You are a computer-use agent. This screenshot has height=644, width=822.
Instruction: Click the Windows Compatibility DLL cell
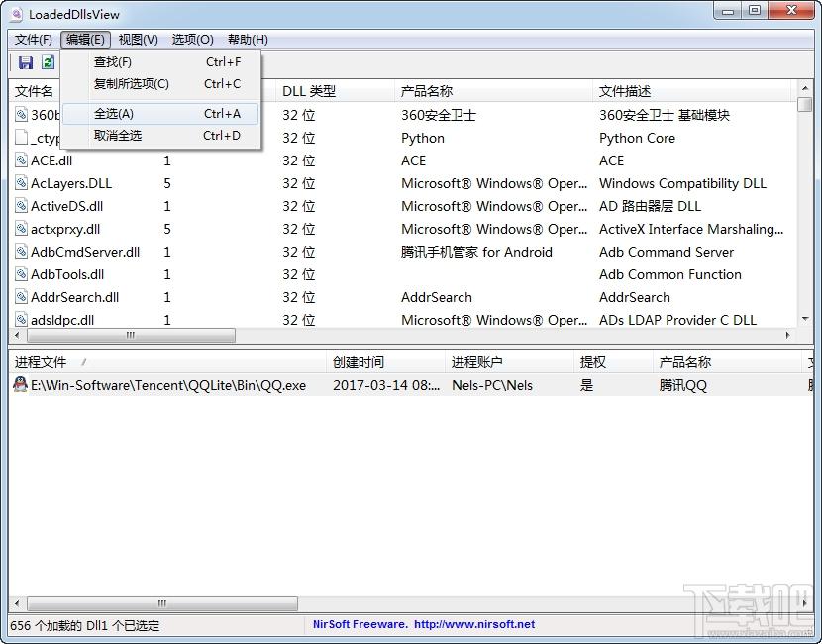pos(682,183)
